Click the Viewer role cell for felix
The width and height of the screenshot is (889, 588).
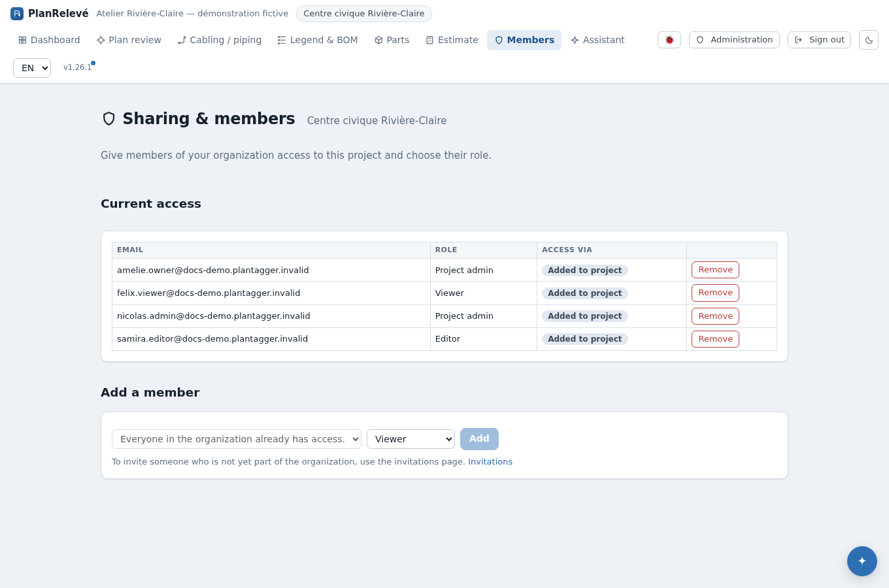[x=484, y=293]
